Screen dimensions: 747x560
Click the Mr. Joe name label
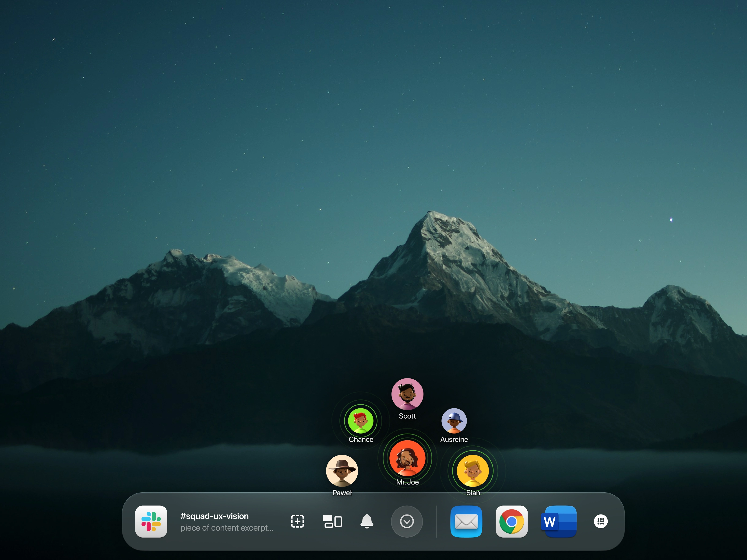(407, 482)
